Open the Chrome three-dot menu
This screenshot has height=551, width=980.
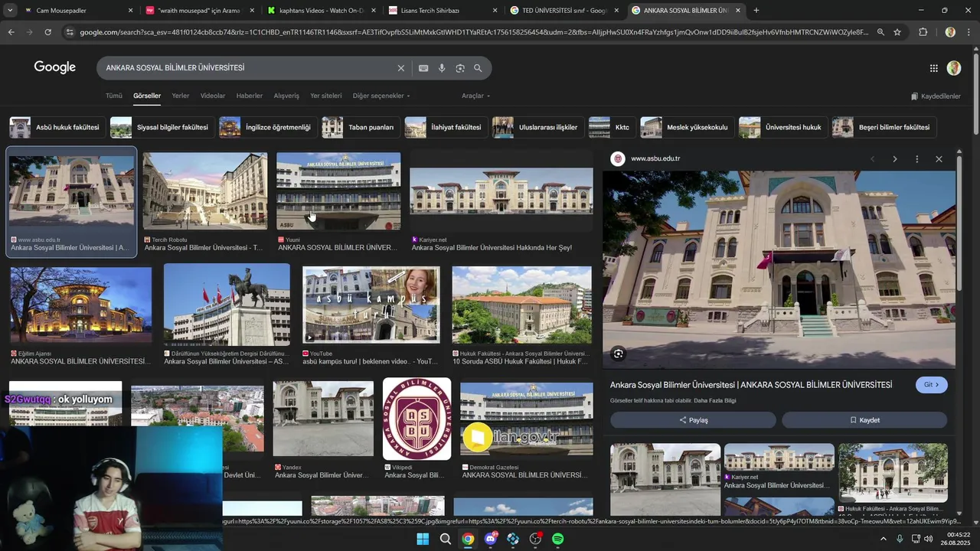click(969, 32)
